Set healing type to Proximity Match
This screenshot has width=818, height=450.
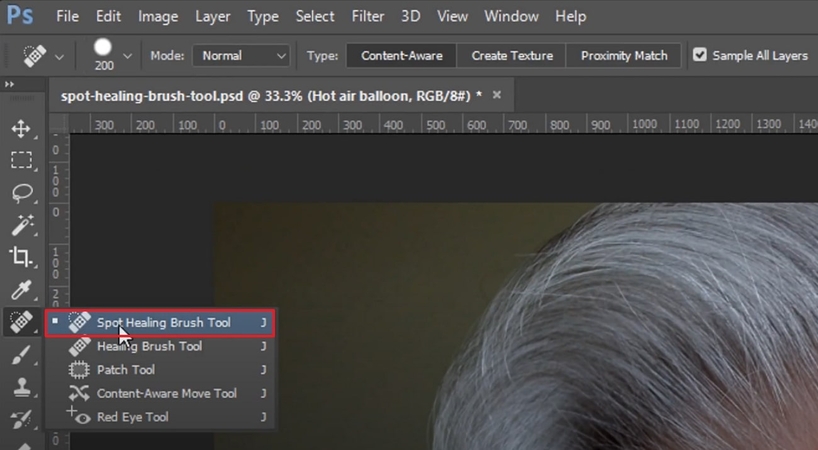pos(623,55)
